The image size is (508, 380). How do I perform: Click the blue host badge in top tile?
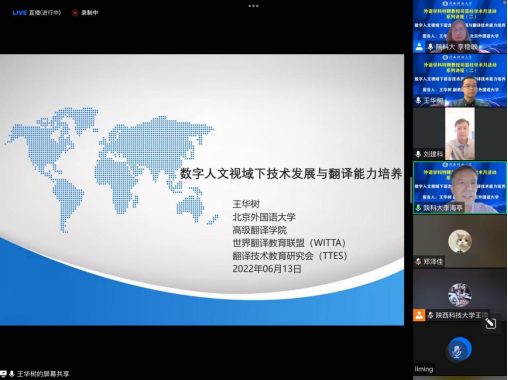(x=419, y=47)
